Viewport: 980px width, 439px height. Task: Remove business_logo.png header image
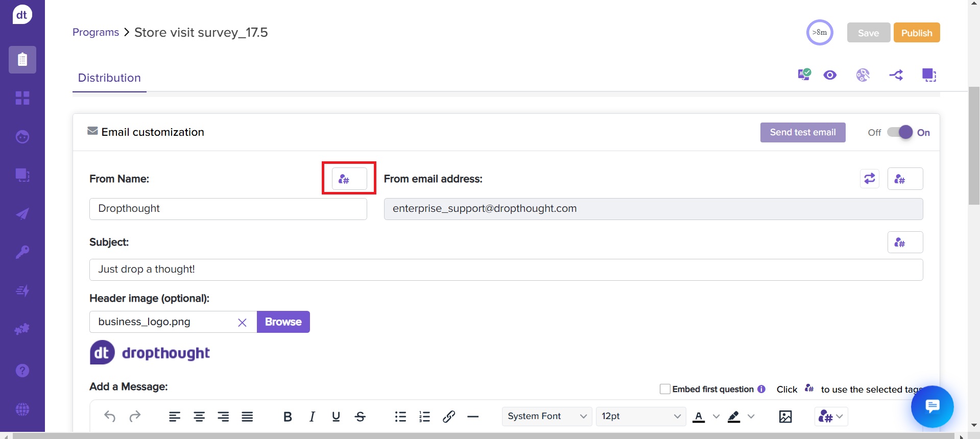(242, 322)
